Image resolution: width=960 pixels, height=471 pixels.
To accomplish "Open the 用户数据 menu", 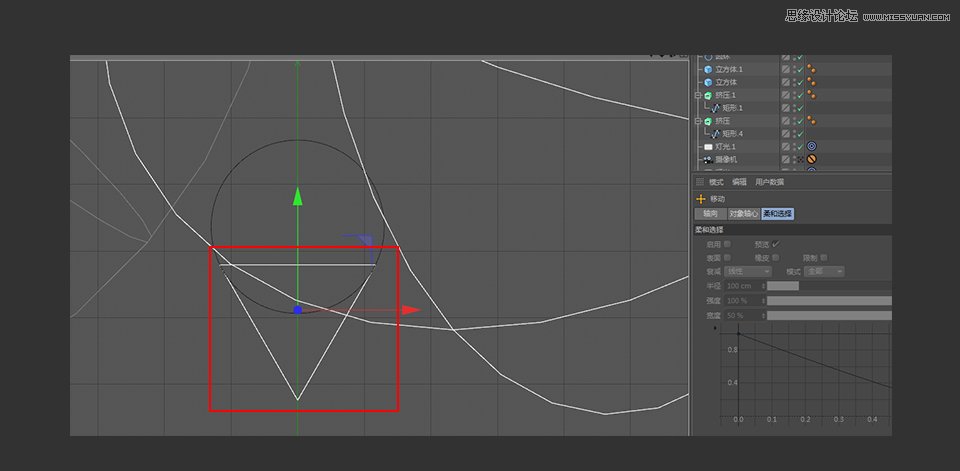I will coord(770,182).
